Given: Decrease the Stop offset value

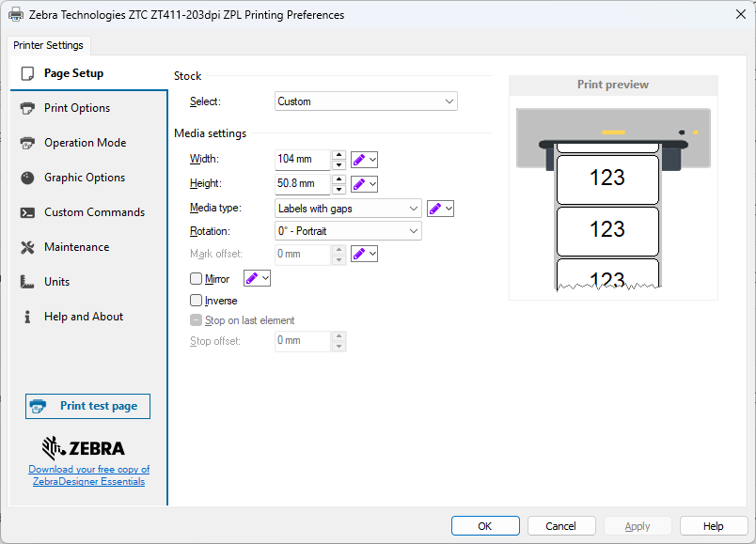Looking at the screenshot, I should (339, 347).
